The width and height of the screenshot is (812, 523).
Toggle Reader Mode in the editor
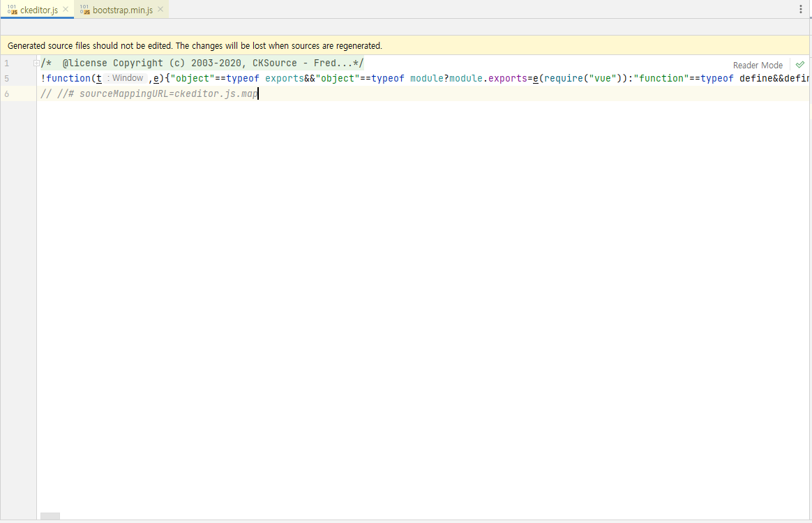(x=758, y=65)
